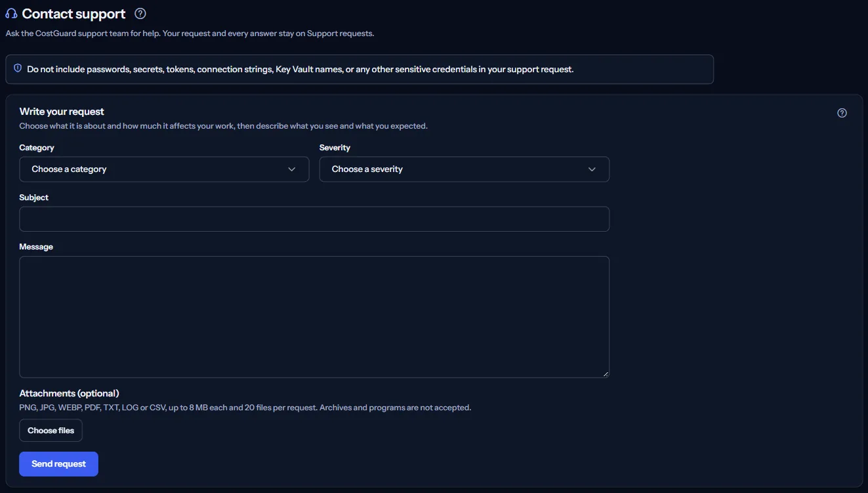Open the Choose a category dropdown
Screen dimensions: 868x493
point(164,169)
